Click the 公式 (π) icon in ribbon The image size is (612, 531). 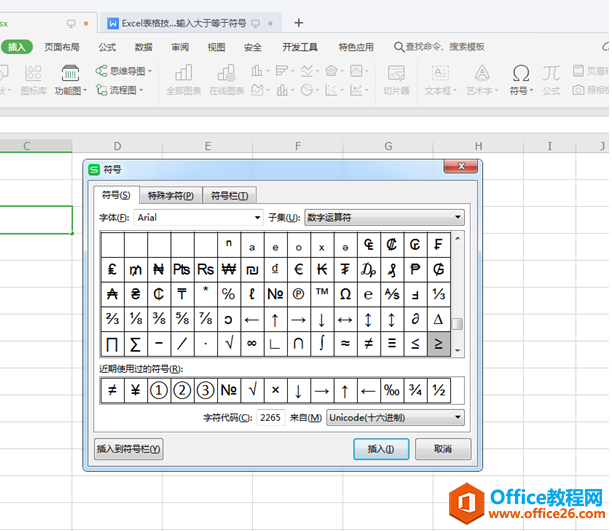[x=551, y=78]
